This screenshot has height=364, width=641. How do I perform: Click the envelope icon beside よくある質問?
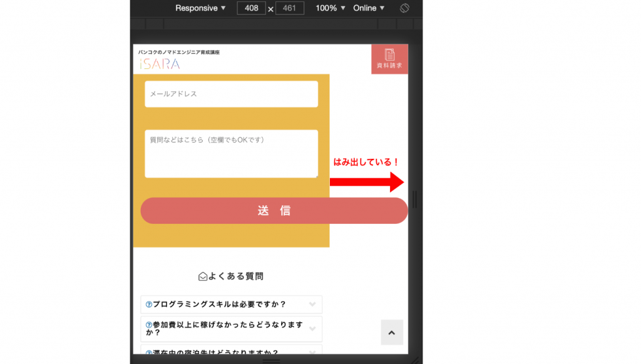coord(203,276)
